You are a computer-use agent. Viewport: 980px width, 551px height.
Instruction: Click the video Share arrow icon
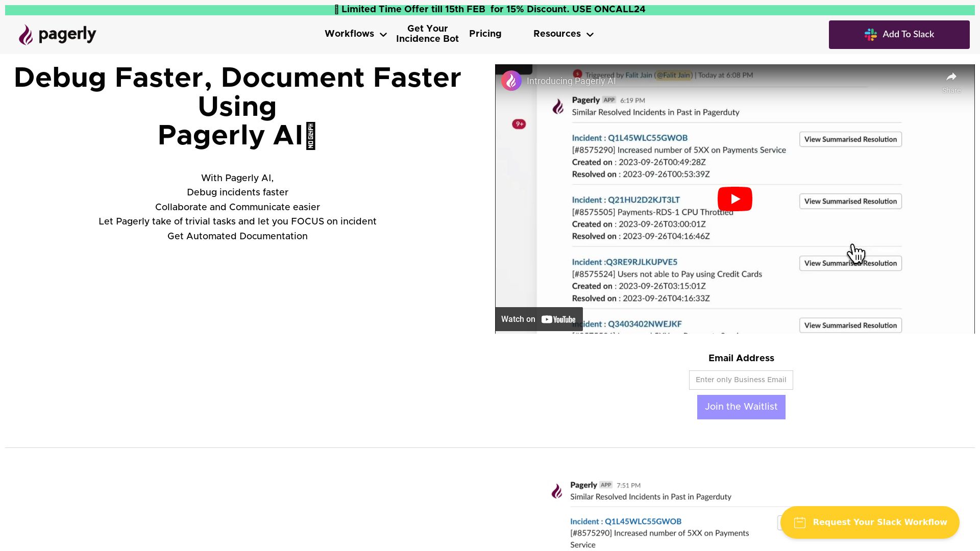[x=951, y=78]
